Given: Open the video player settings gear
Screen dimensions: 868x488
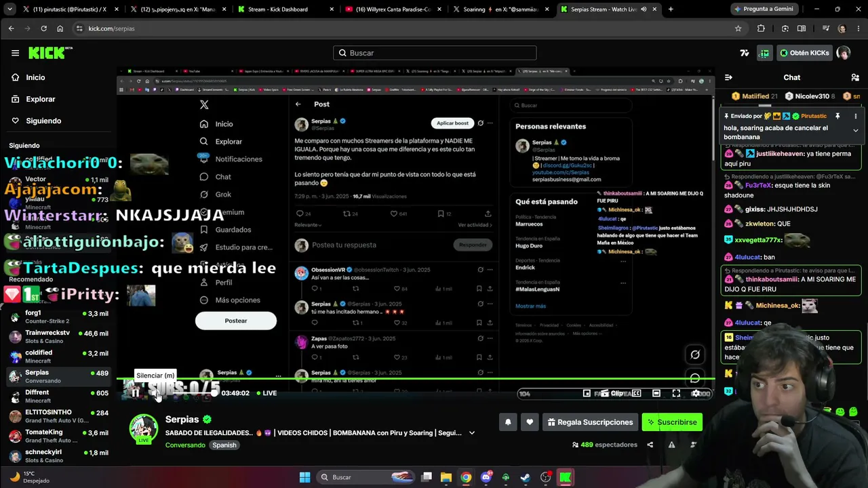Looking at the screenshot, I should coord(696,393).
